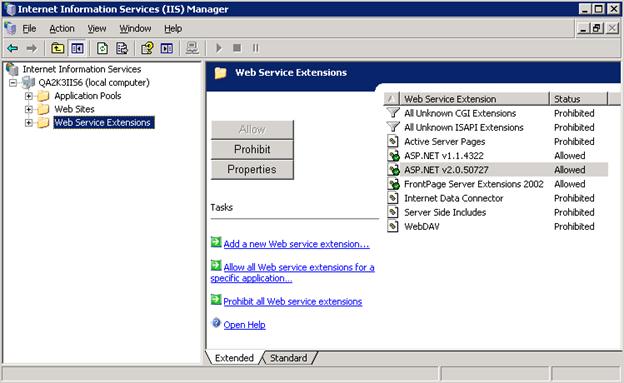Image resolution: width=624 pixels, height=383 pixels.
Task: Open the Help menu
Action: pyautogui.click(x=173, y=29)
